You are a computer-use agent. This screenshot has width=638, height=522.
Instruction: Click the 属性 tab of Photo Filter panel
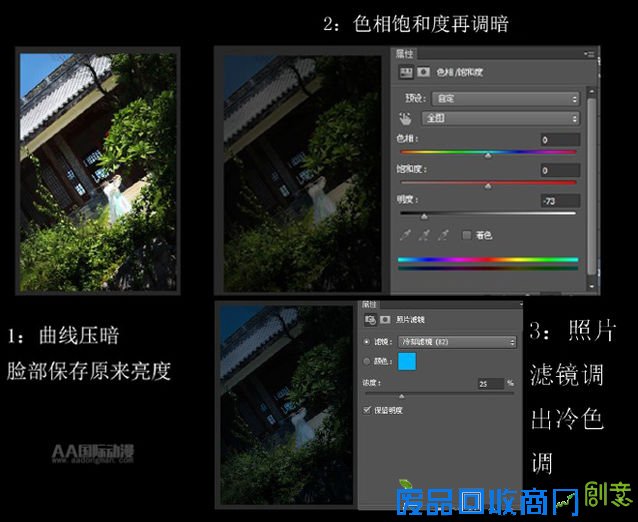tap(369, 304)
